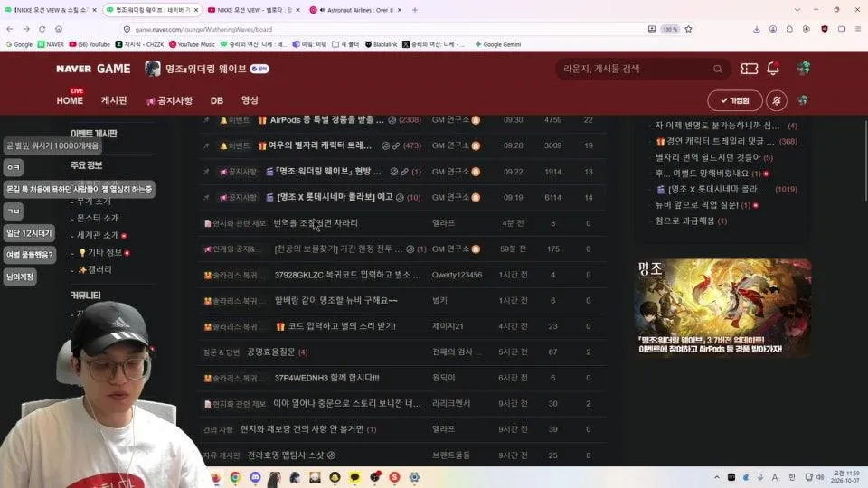
Task: Click author 엘라프 on 번역을 조질거면 row
Action: 443,223
